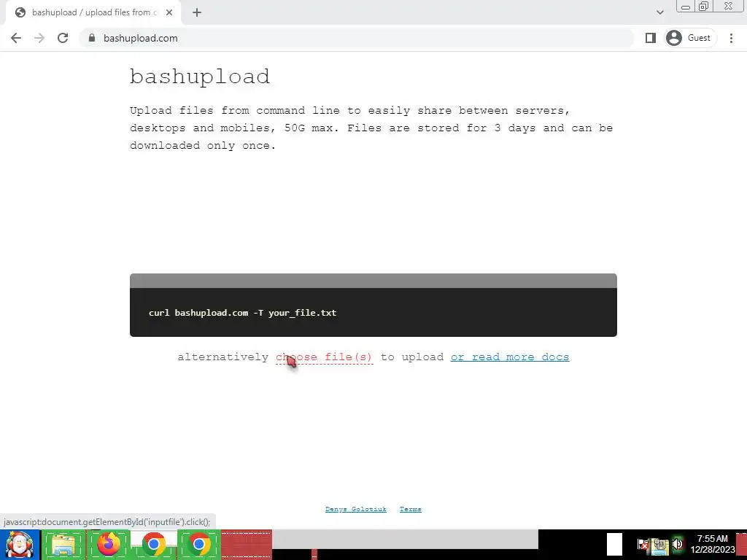Open the Denys Golotiuk footer link
This screenshot has height=560, width=747.
point(355,510)
